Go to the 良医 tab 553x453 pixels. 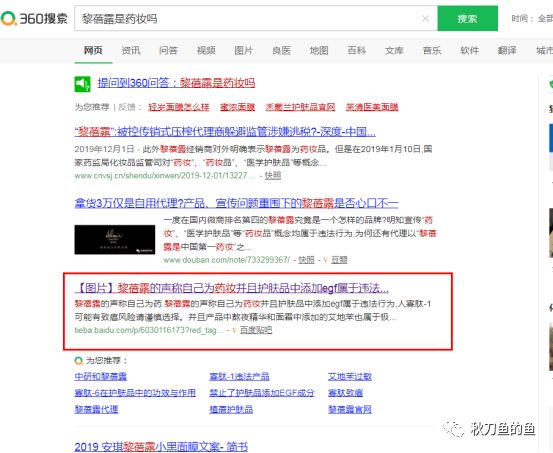tap(281, 50)
